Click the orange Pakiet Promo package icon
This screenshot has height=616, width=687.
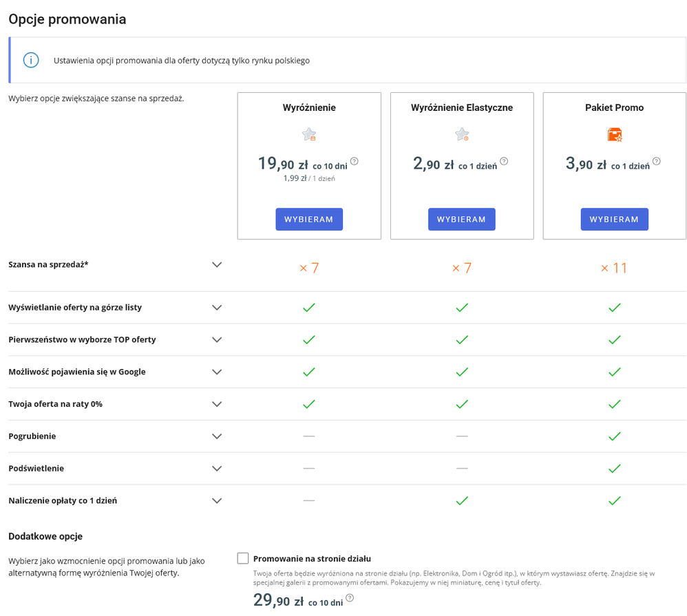coord(615,134)
